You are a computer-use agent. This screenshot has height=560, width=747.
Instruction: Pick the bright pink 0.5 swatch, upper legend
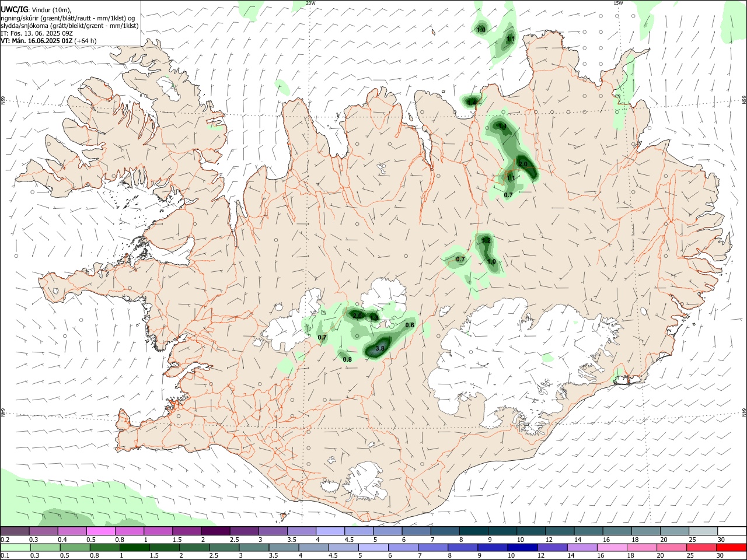click(x=100, y=531)
